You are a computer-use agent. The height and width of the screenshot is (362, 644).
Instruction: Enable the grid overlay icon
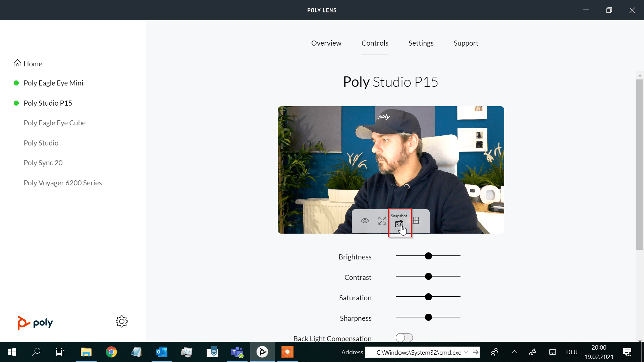pyautogui.click(x=417, y=221)
